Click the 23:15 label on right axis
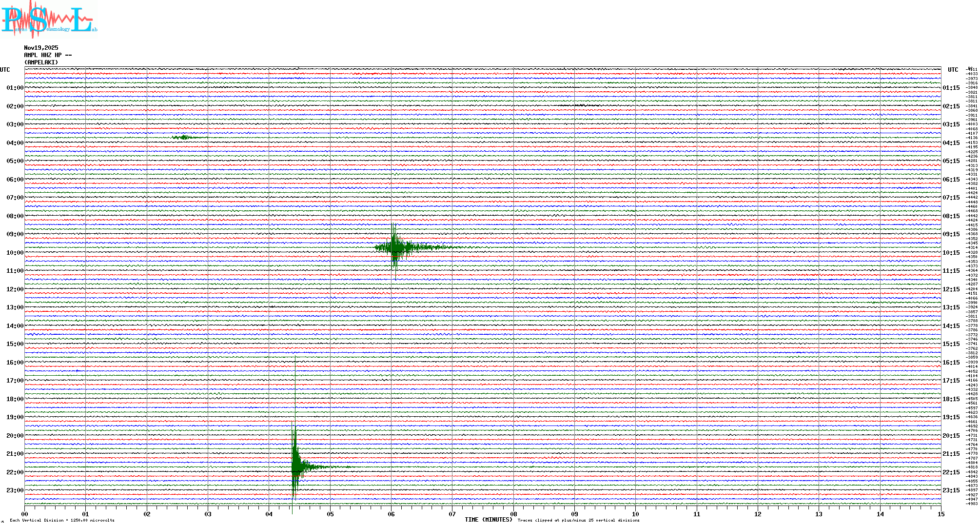 (x=951, y=490)
